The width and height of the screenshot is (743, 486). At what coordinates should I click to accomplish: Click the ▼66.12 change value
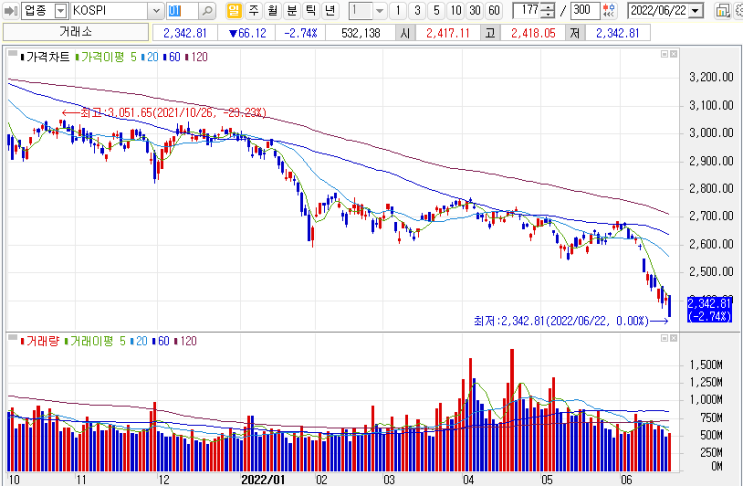click(x=247, y=33)
